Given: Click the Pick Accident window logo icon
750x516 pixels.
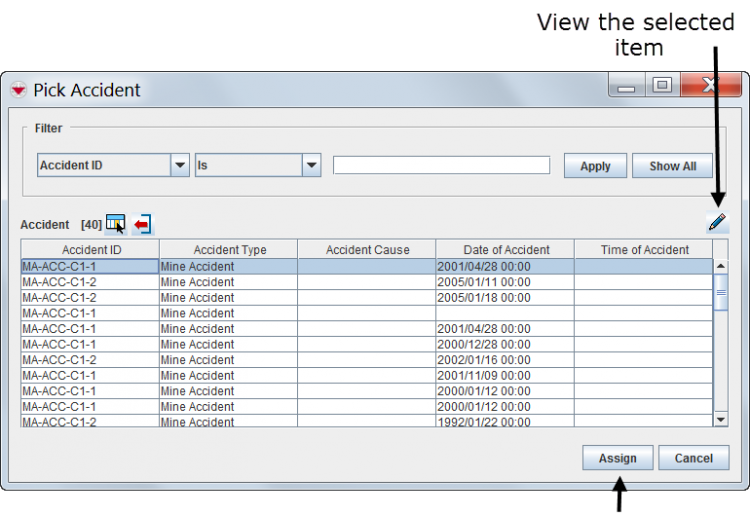Looking at the screenshot, I should tap(18, 90).
